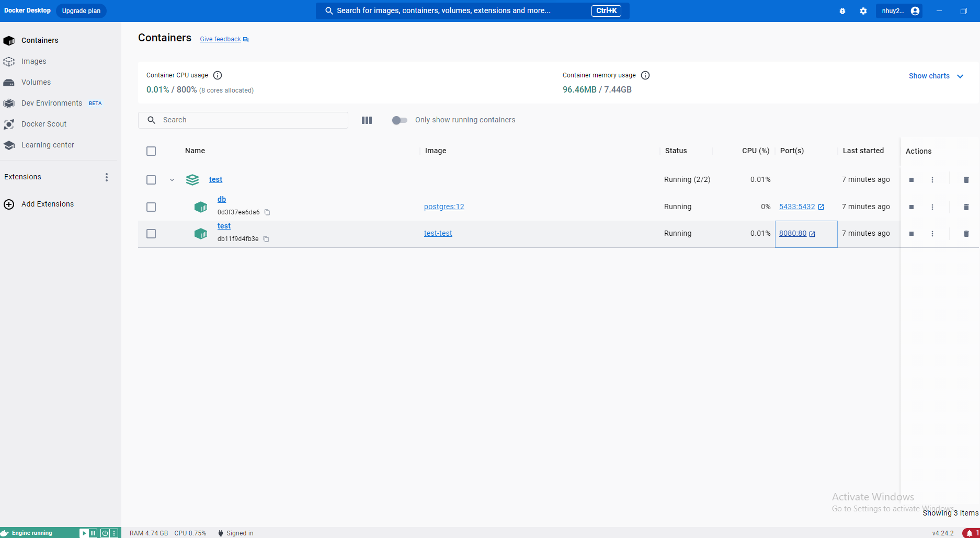Toggle Only show running containers
980x538 pixels.
(400, 120)
